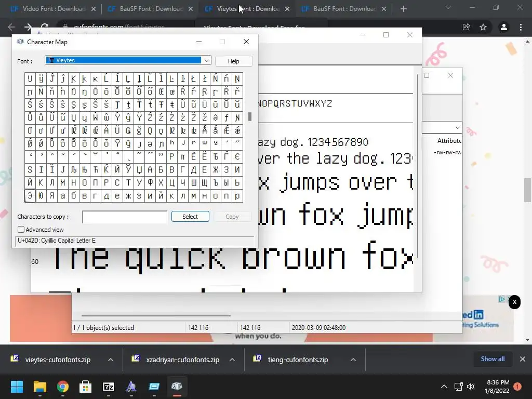This screenshot has width=532, height=399.
Task: Open the Font dropdown showing Vieytes
Action: coord(206,60)
